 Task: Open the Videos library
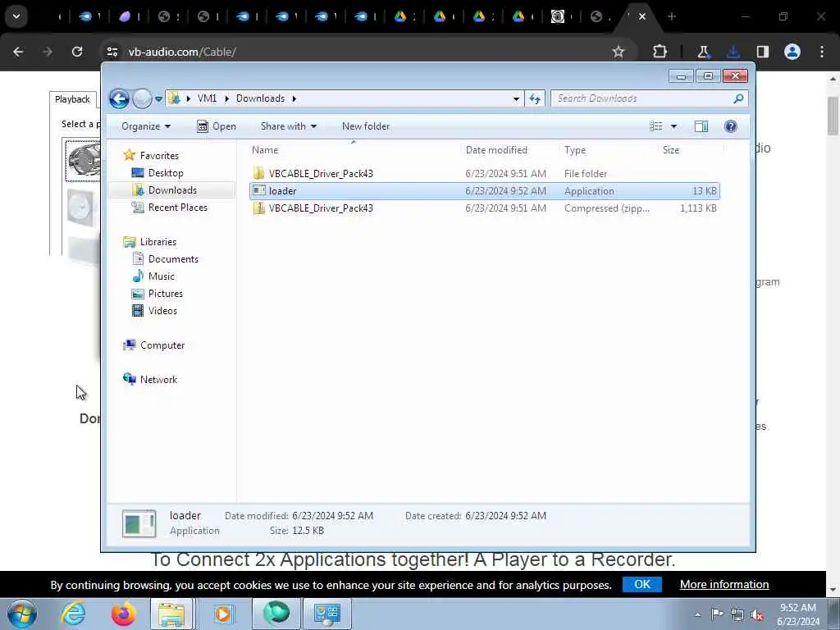click(x=162, y=310)
